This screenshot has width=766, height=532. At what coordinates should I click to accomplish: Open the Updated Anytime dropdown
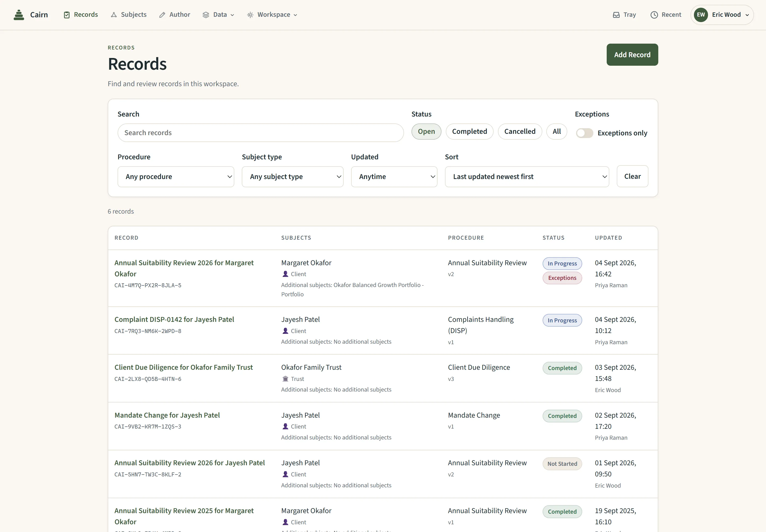coord(394,177)
